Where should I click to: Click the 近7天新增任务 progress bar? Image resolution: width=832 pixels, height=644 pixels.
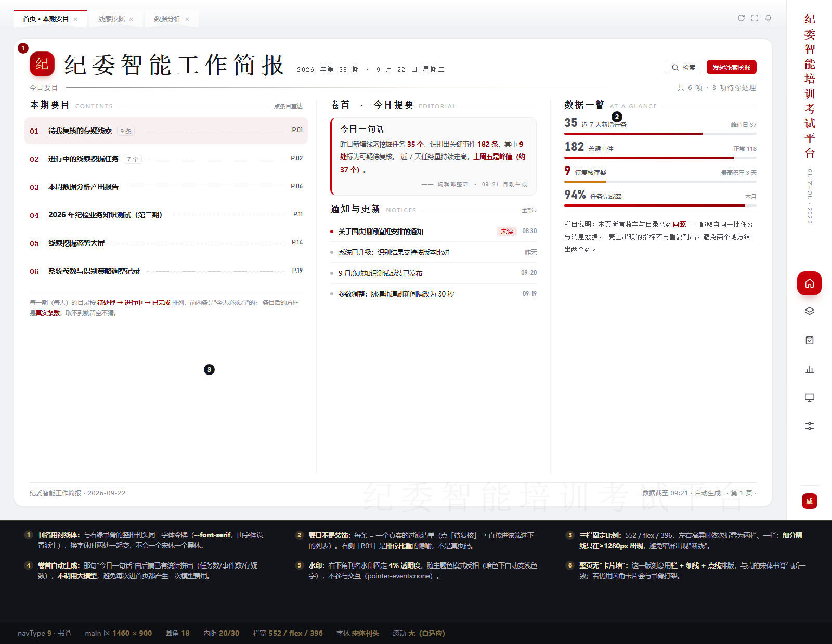[x=660, y=134]
